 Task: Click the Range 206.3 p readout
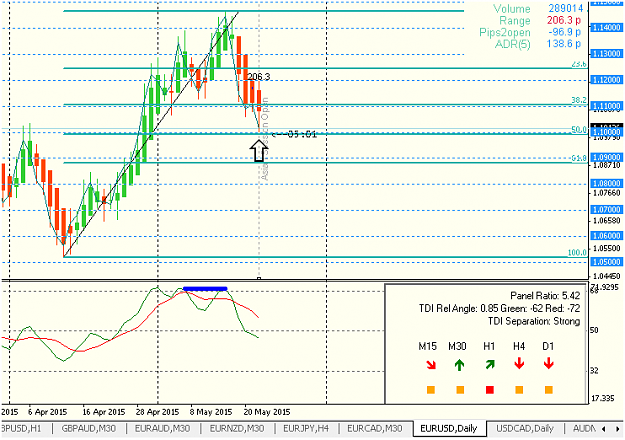[540, 20]
